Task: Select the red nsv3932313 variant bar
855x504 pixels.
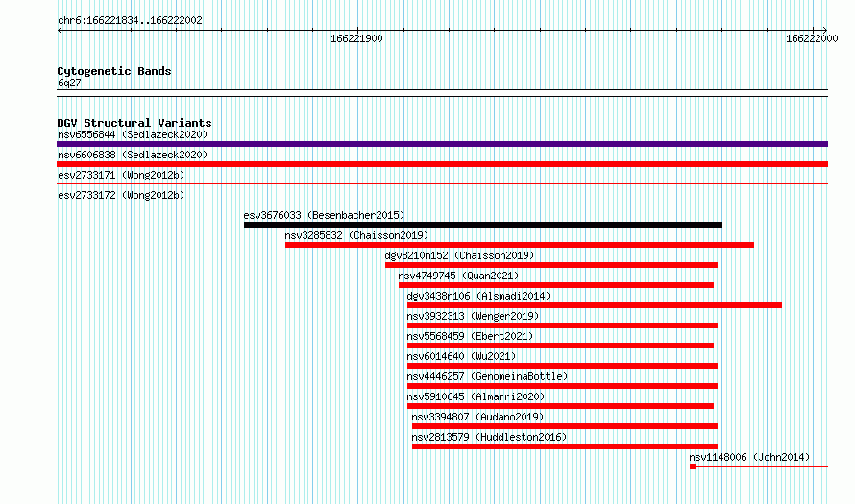Action: pos(562,325)
